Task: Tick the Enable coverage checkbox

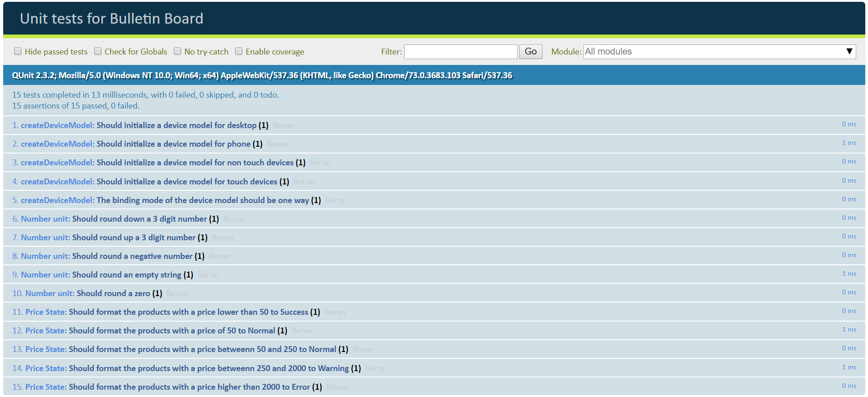Action: pos(239,51)
